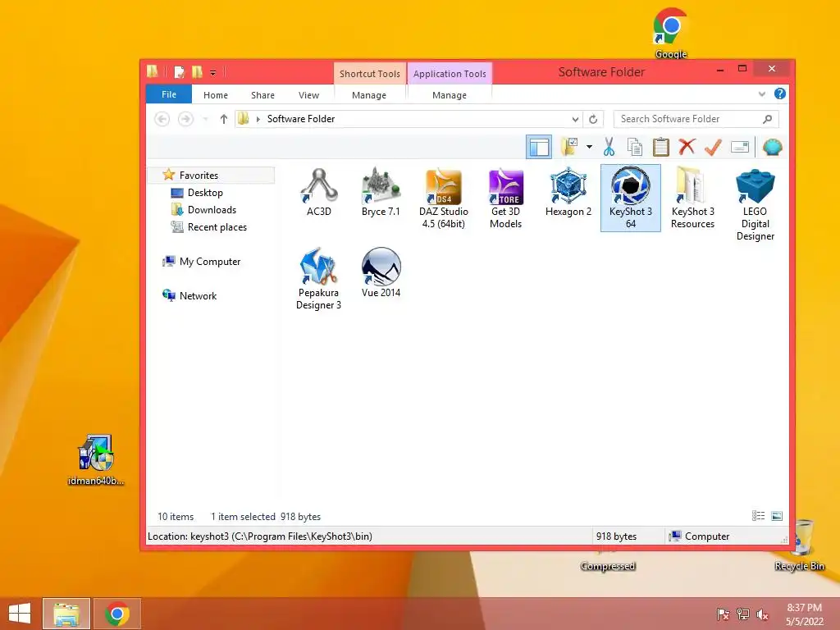Image resolution: width=840 pixels, height=630 pixels.
Task: Switch to Large icons view in status bar
Action: (x=777, y=516)
